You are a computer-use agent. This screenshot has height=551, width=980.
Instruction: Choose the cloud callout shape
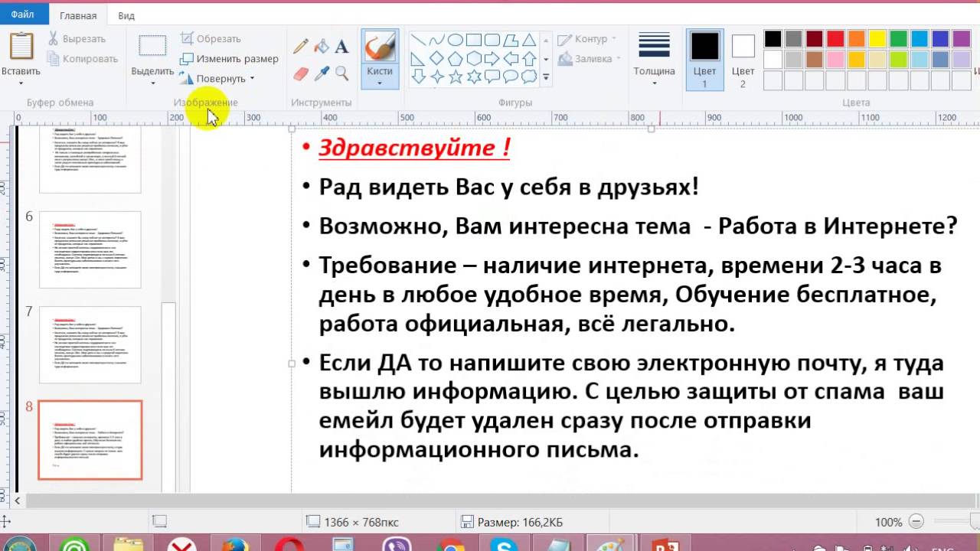coord(529,77)
